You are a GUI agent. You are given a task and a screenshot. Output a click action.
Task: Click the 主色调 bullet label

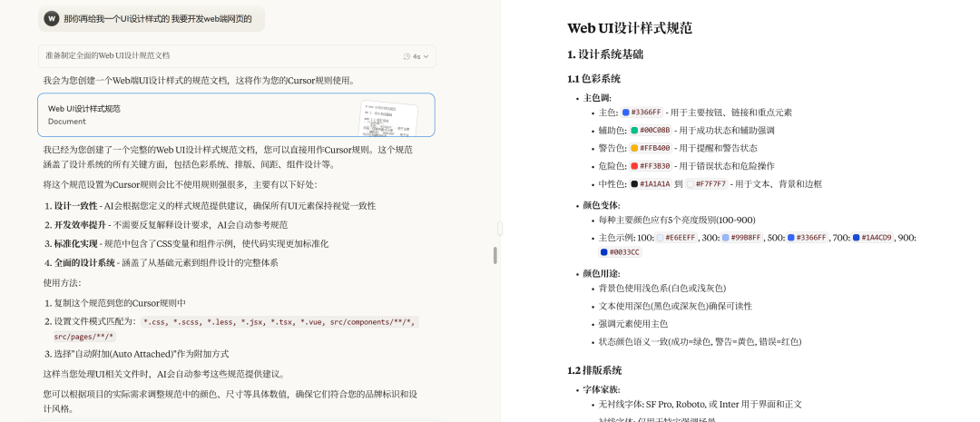597,98
